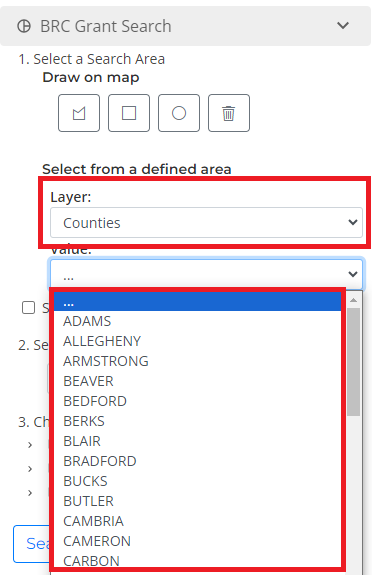This screenshot has width=372, height=575.
Task: Collapse the BRC Grant Search panel chevron
Action: click(343, 26)
